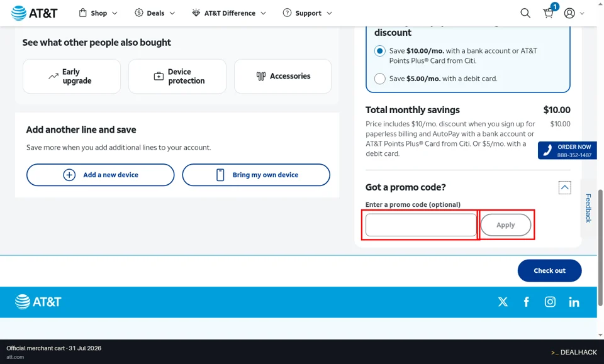Expand the Support menu chevron

tap(329, 13)
